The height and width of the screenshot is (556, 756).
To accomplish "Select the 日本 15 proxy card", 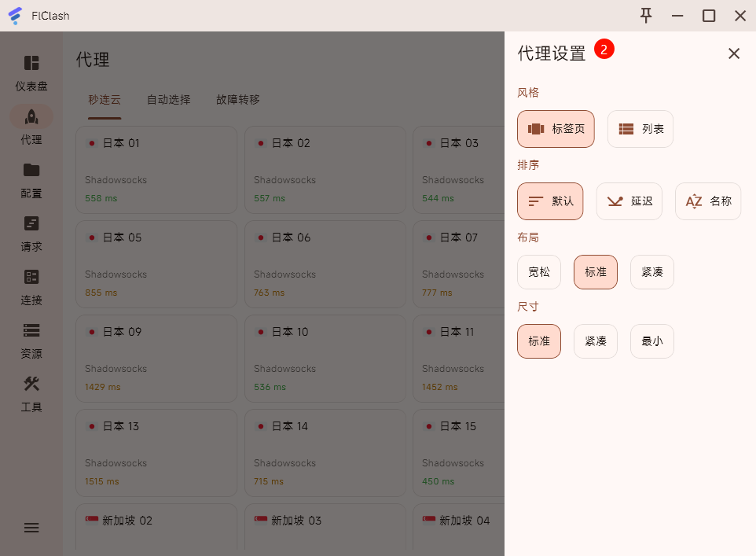I will point(458,453).
